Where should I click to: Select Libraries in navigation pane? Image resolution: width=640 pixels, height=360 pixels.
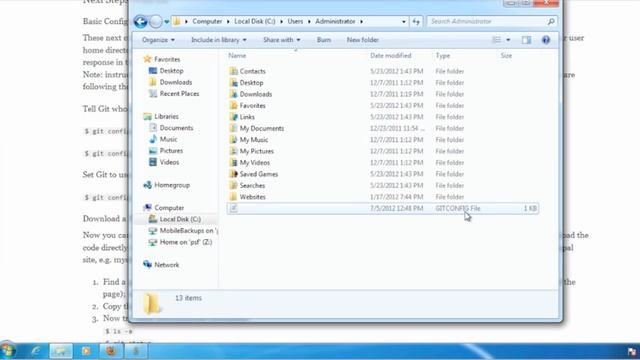click(166, 116)
